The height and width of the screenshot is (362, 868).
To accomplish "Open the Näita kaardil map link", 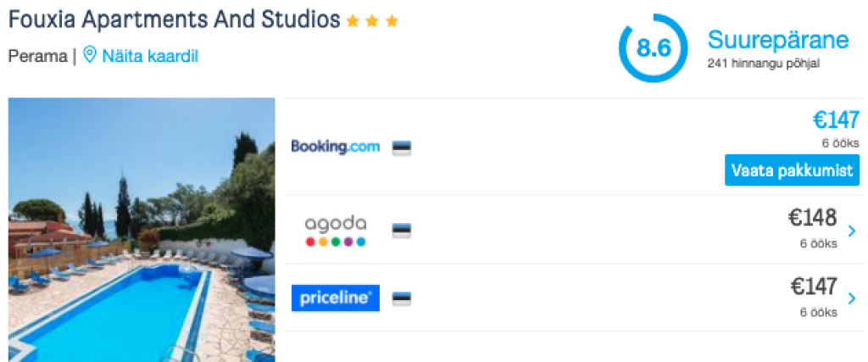I will coord(150,57).
